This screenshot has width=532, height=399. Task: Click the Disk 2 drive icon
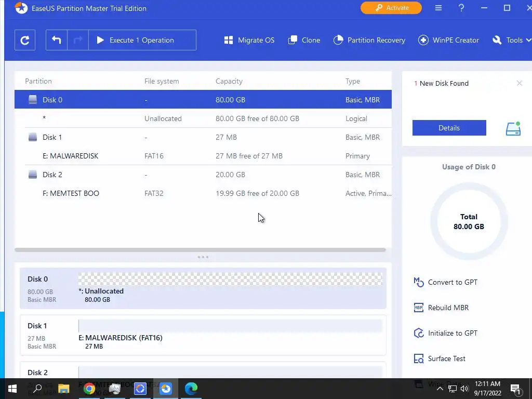(x=33, y=175)
